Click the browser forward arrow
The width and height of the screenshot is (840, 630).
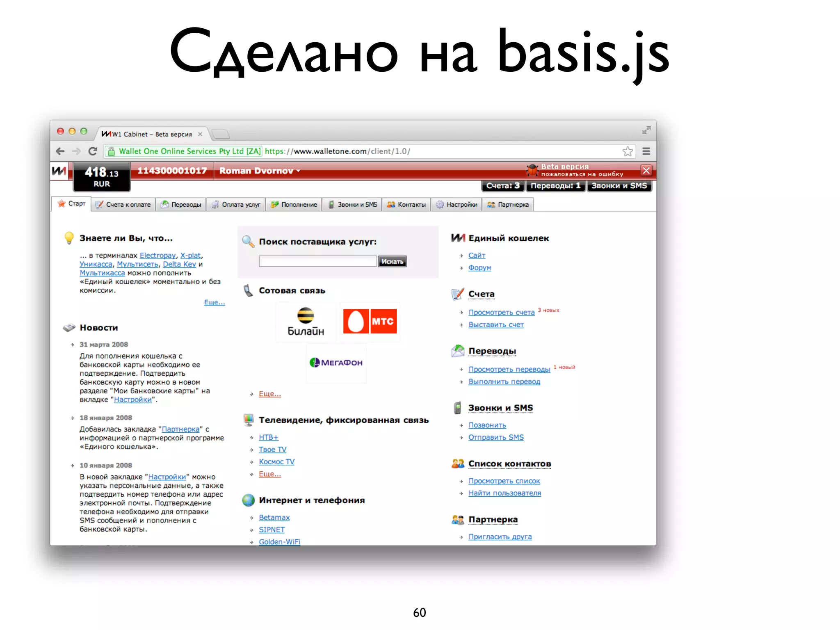click(x=76, y=151)
